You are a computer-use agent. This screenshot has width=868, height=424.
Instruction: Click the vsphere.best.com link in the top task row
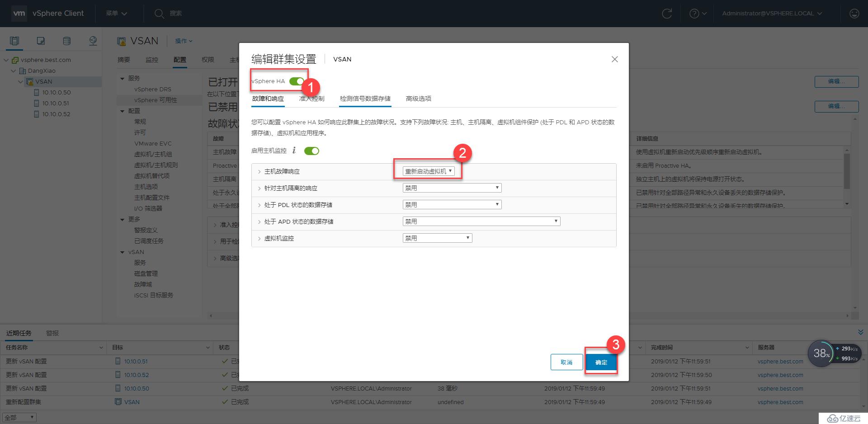[x=780, y=361]
